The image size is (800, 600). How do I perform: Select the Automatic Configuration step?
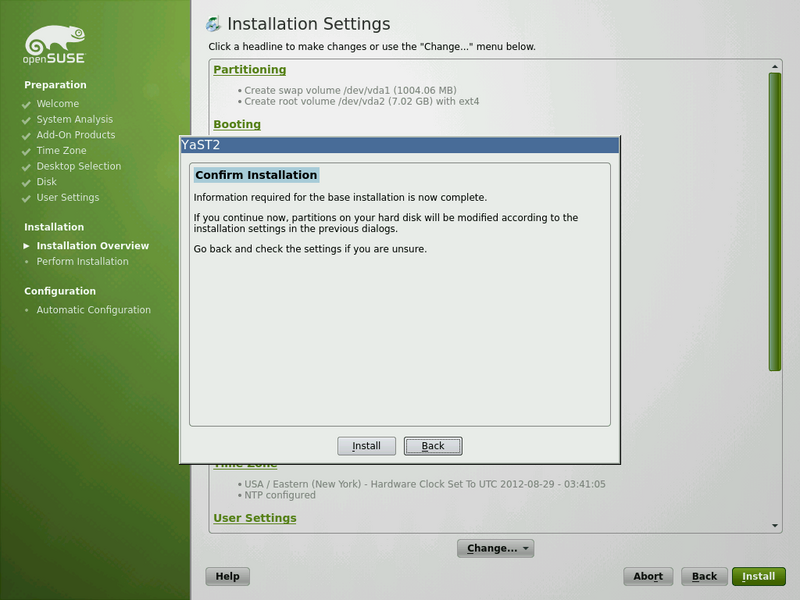(93, 310)
